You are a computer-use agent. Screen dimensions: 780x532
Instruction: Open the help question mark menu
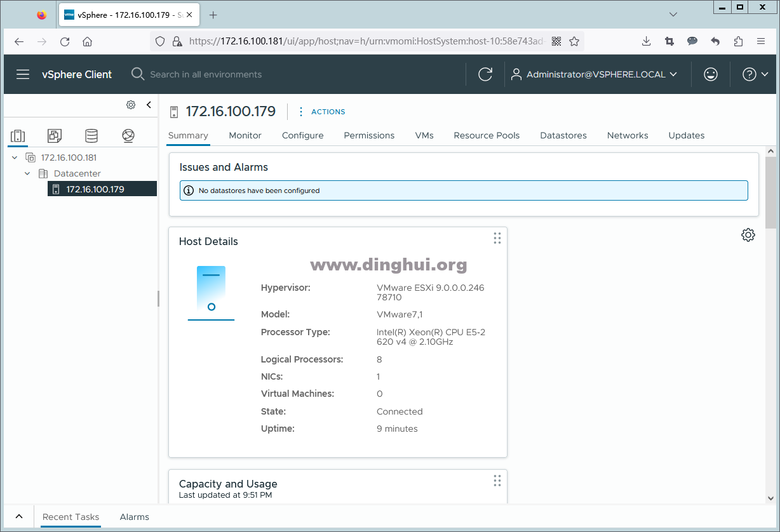(756, 74)
